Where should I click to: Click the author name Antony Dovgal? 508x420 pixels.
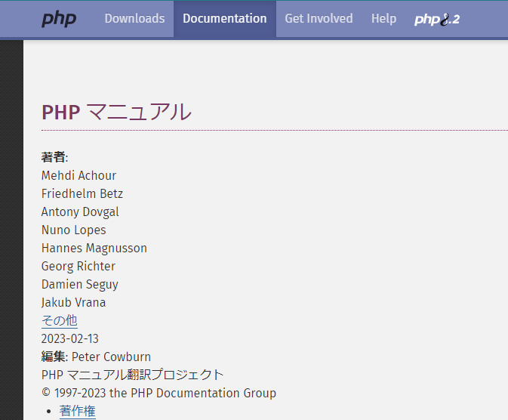coord(80,212)
